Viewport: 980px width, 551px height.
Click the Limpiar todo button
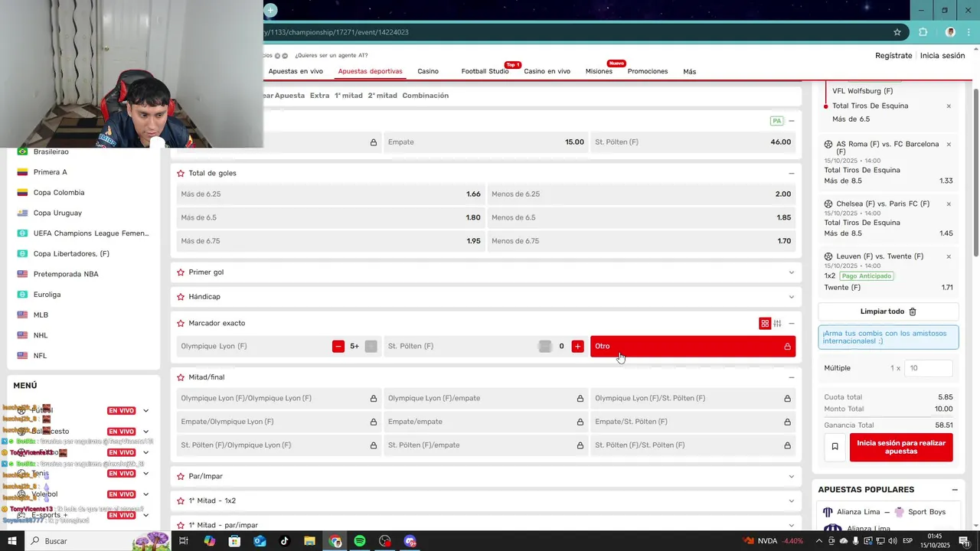[x=889, y=311]
